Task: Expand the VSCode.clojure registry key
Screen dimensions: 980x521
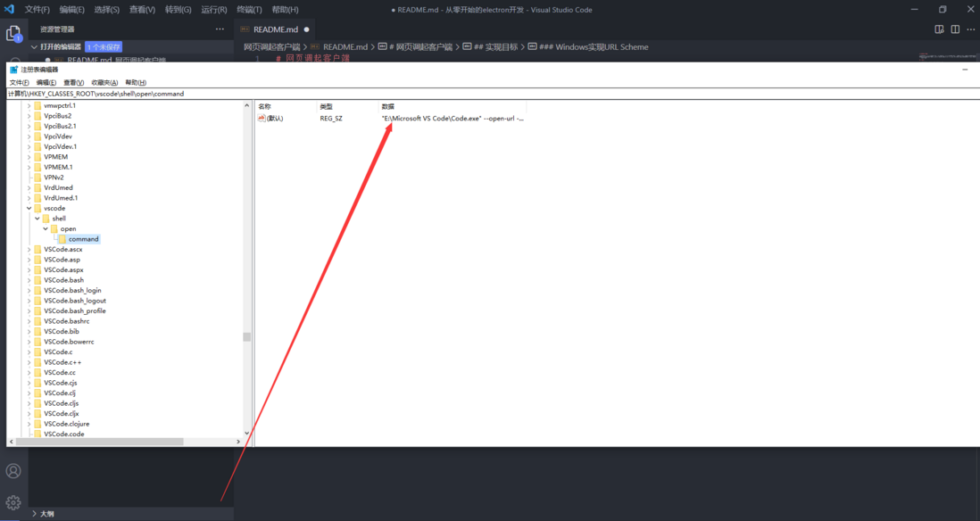Action: [x=29, y=424]
